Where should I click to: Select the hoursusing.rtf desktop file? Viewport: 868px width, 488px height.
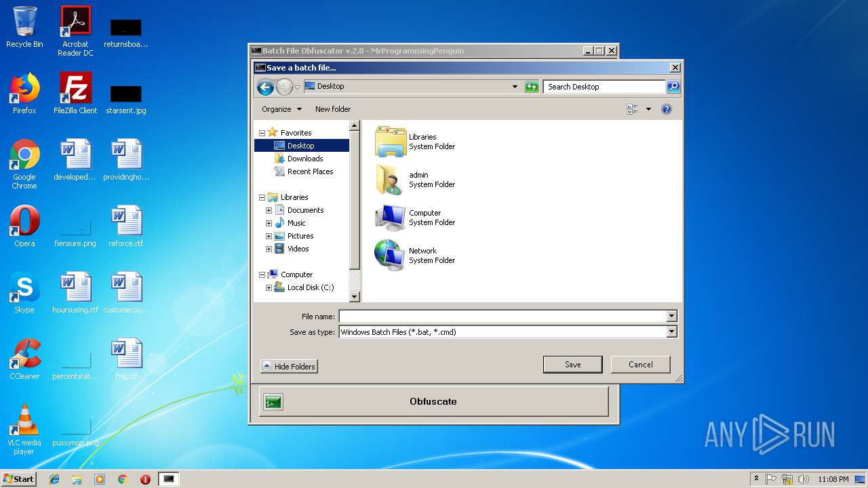(x=75, y=293)
